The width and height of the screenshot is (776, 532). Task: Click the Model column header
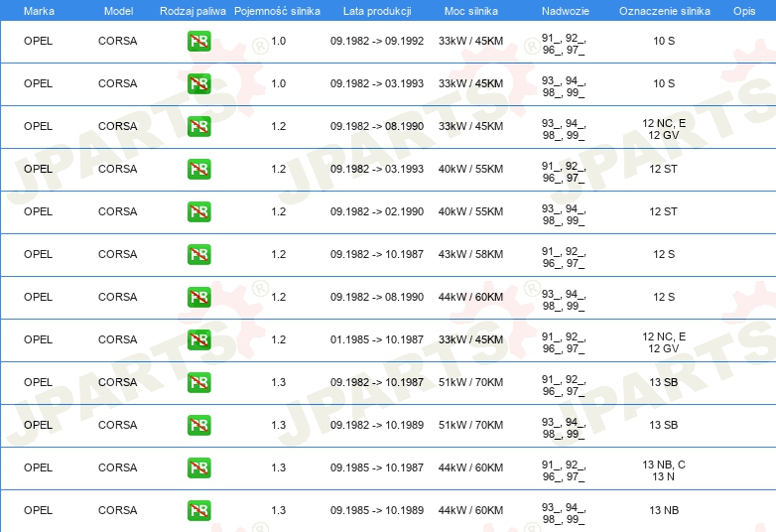(118, 11)
